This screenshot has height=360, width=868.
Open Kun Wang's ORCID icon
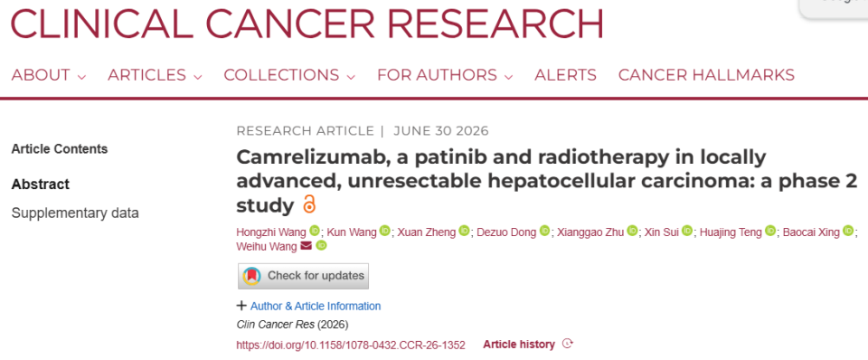(x=385, y=231)
